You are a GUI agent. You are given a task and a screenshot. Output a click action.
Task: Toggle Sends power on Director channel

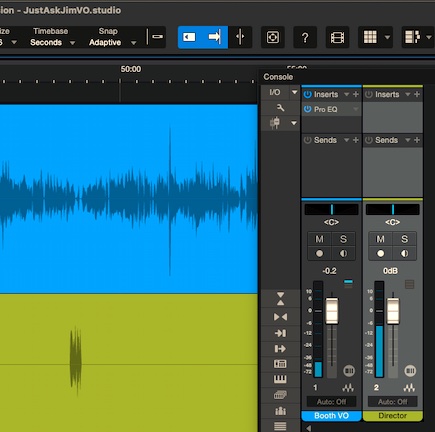368,140
